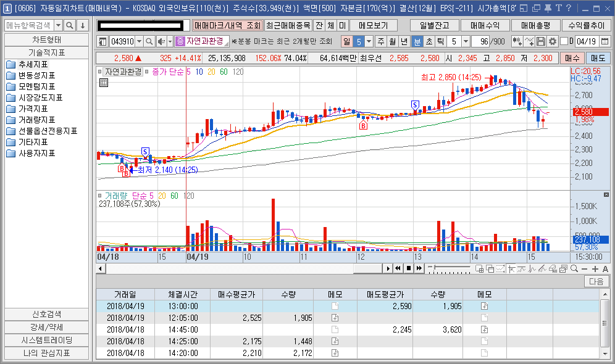
Task: Open the stock code history dropdown
Action: [139, 41]
